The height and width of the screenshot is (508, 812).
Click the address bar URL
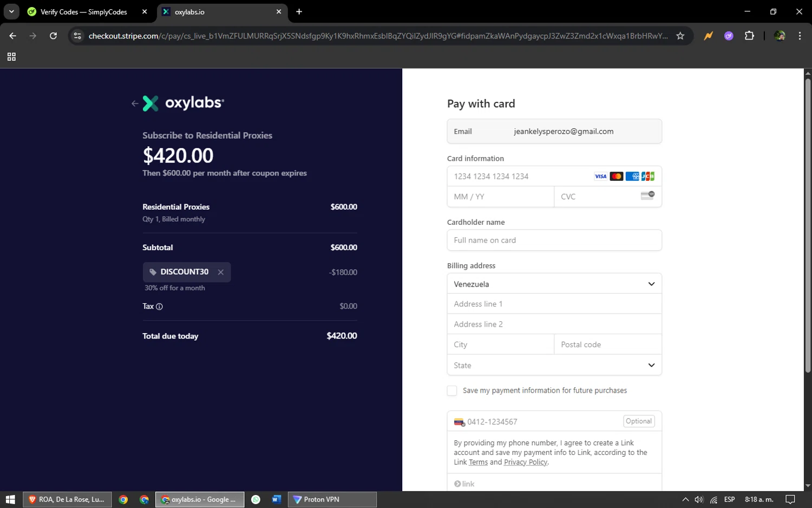pos(378,36)
